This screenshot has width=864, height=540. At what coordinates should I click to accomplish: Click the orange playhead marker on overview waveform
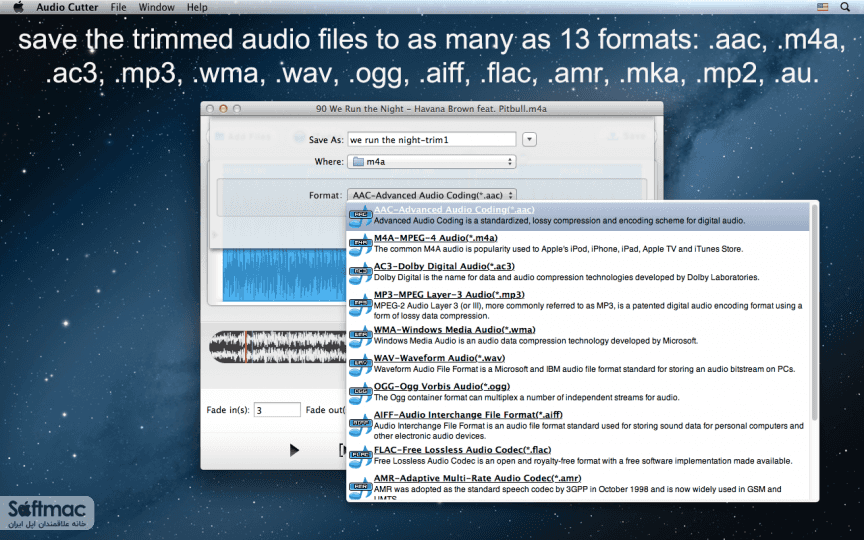click(x=246, y=347)
